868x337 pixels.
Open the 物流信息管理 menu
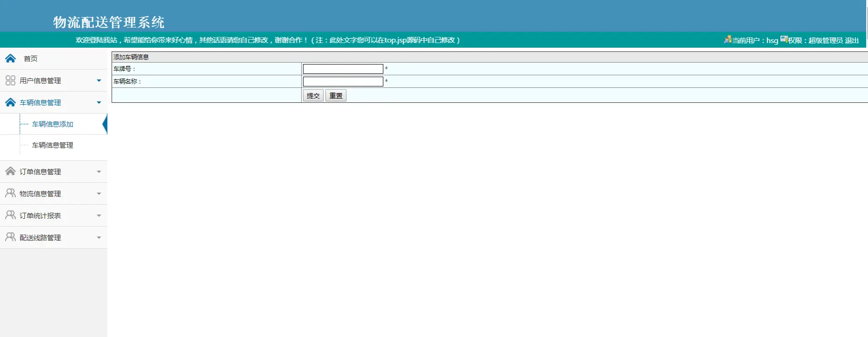pyautogui.click(x=54, y=194)
